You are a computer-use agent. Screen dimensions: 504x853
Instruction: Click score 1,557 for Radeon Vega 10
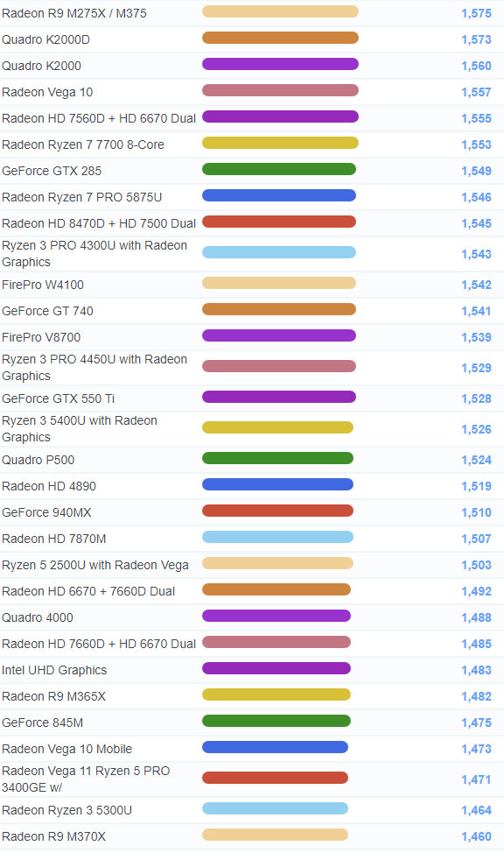click(x=476, y=93)
